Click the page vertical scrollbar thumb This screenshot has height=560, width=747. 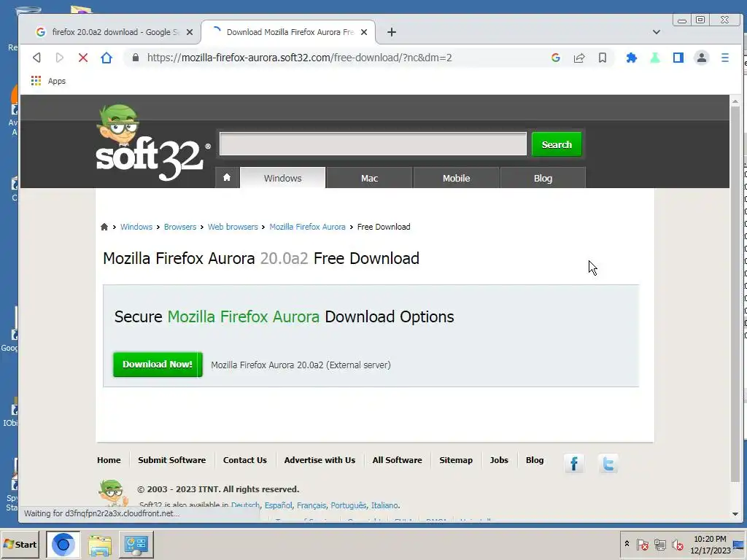[735, 294]
